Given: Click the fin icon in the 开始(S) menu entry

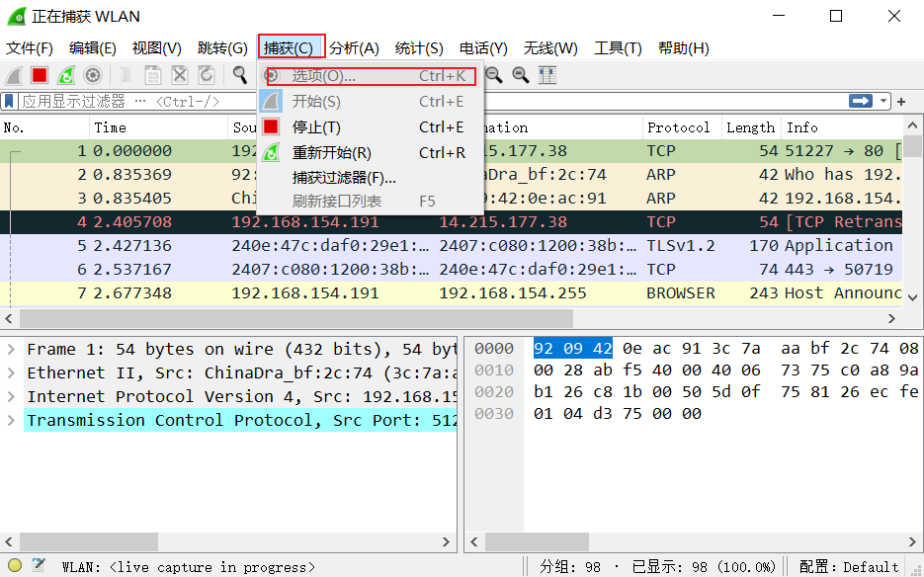Looking at the screenshot, I should (x=271, y=102).
